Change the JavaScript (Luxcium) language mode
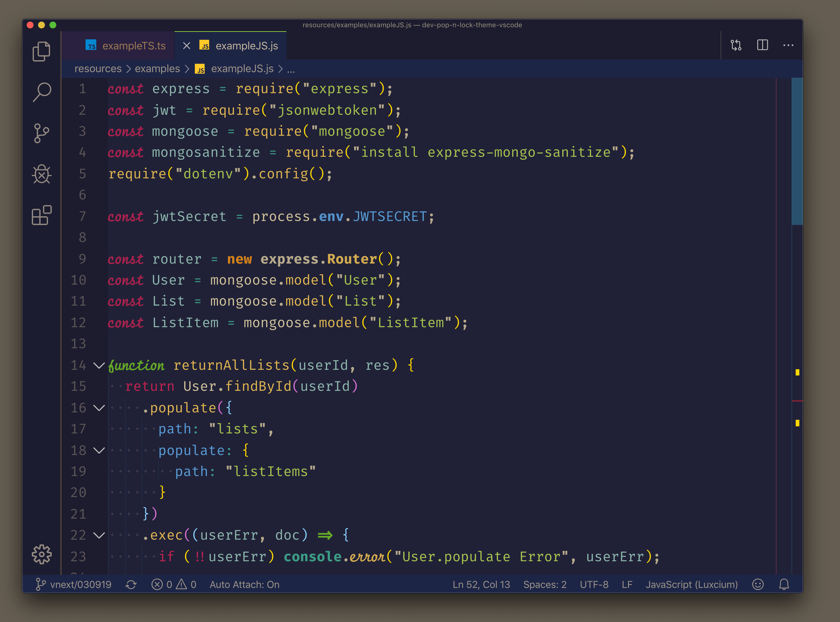Image resolution: width=840 pixels, height=622 pixels. [692, 584]
